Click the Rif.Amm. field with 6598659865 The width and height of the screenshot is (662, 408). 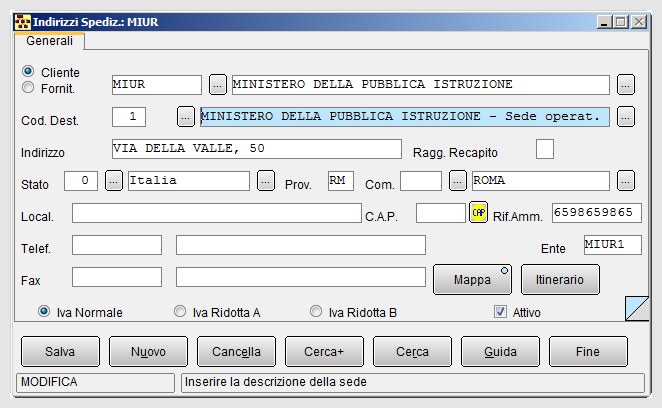(597, 213)
